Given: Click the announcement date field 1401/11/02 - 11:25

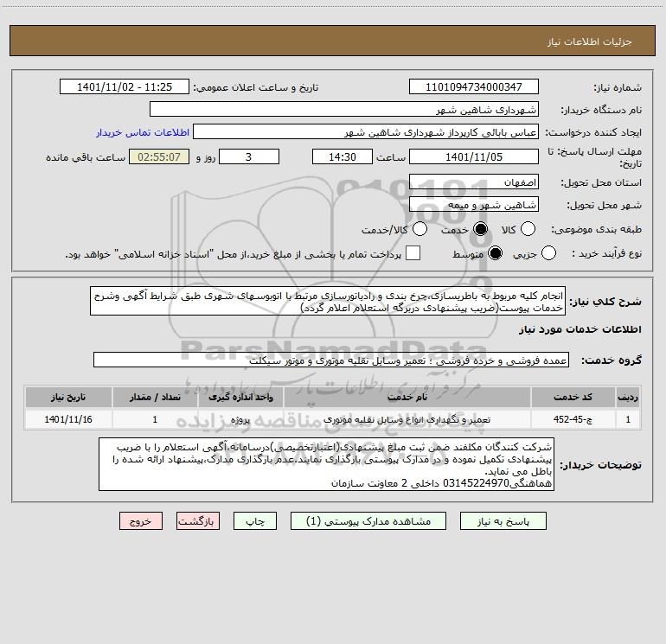Looking at the screenshot, I should coord(125,87).
